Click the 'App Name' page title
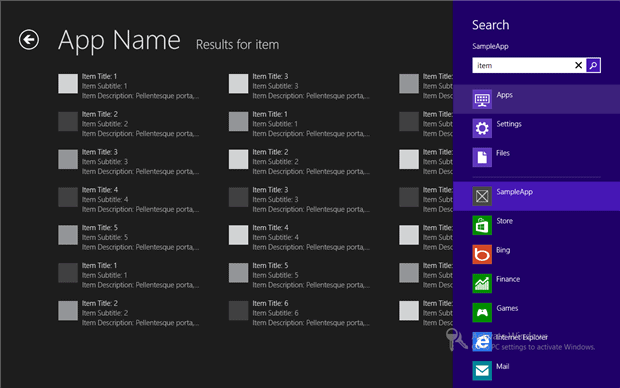The height and width of the screenshot is (388, 620). [x=119, y=41]
